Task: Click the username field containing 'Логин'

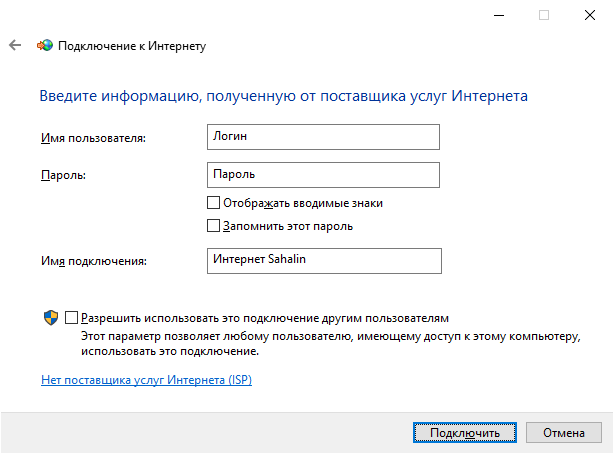Action: pos(320,136)
